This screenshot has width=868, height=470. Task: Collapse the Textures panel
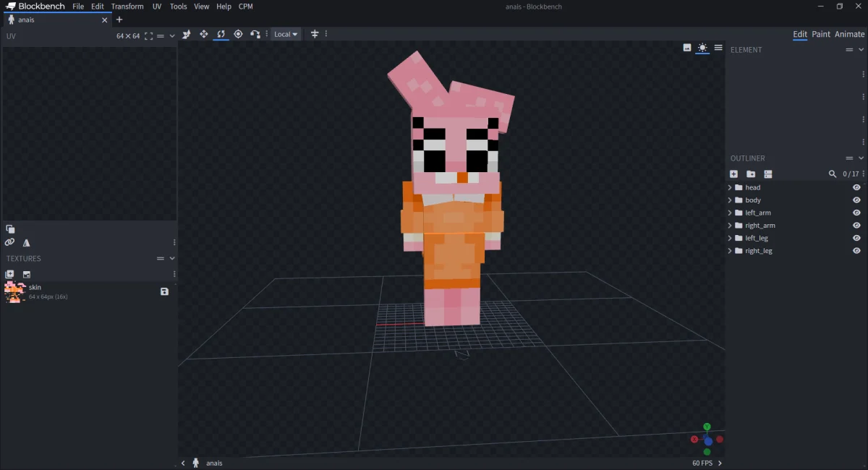click(x=172, y=258)
